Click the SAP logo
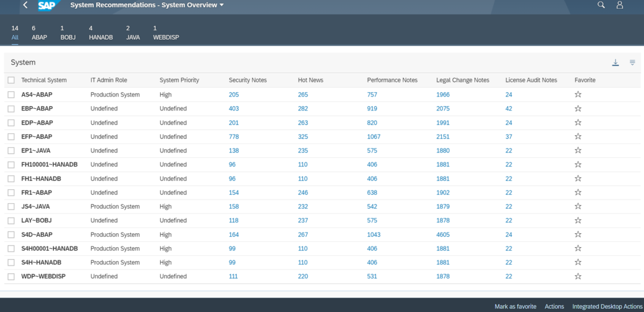 (x=46, y=6)
